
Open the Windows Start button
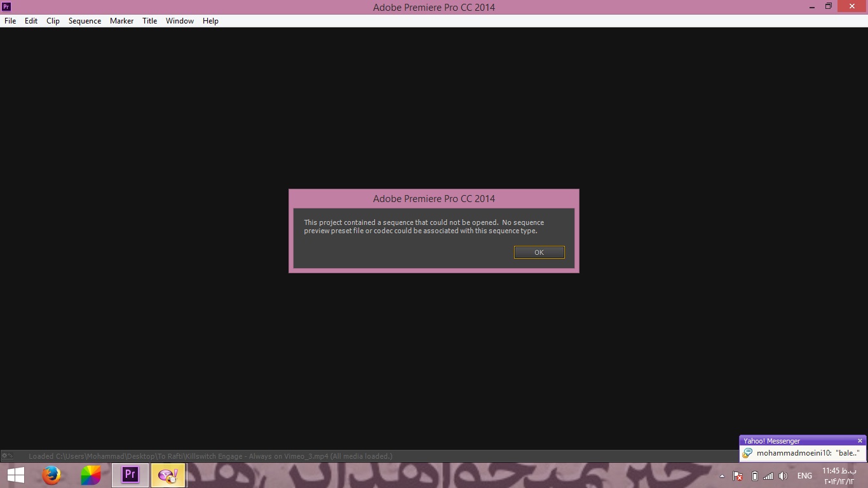[x=16, y=475]
